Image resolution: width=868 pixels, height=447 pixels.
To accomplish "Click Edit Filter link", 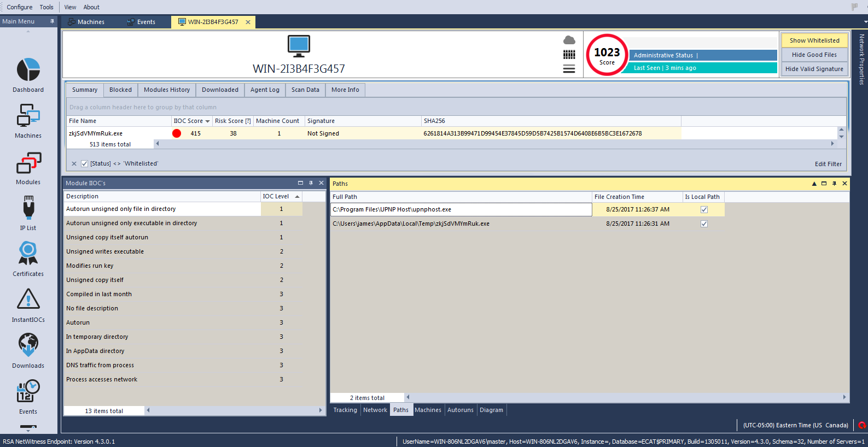I will 828,164.
